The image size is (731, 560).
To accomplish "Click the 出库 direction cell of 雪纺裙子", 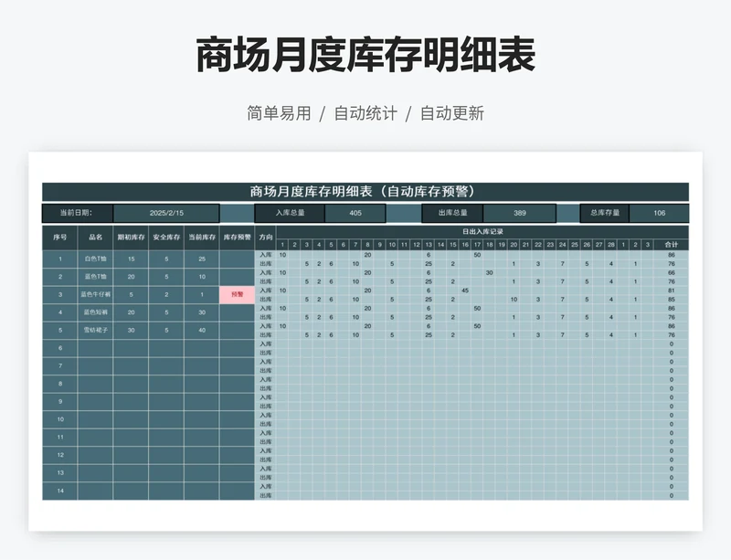I will click(266, 334).
